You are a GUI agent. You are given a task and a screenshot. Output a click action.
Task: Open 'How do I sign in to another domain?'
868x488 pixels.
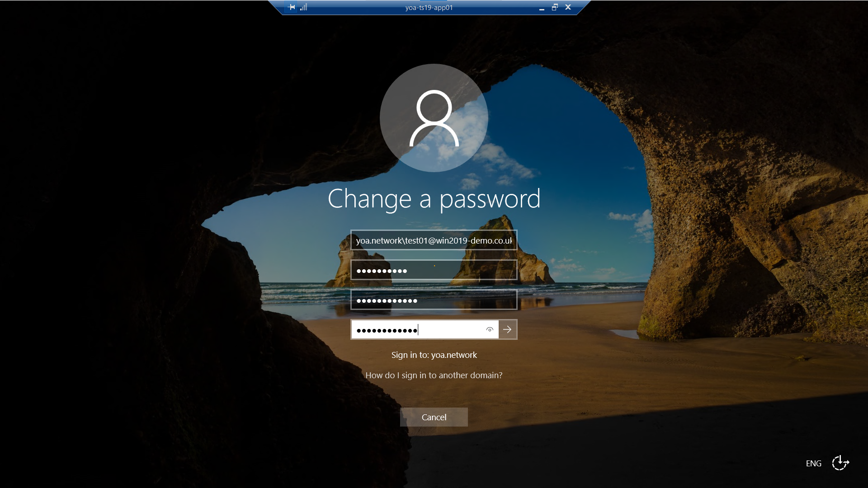(434, 375)
